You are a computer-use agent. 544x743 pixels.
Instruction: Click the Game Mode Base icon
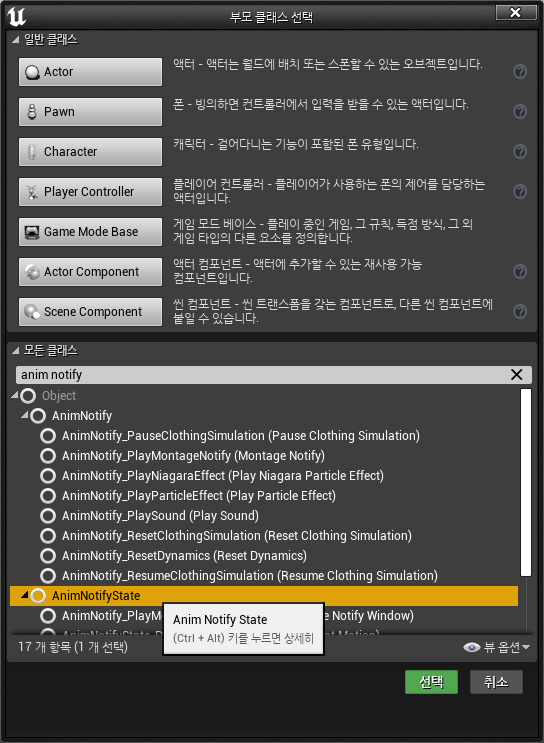tap(32, 232)
